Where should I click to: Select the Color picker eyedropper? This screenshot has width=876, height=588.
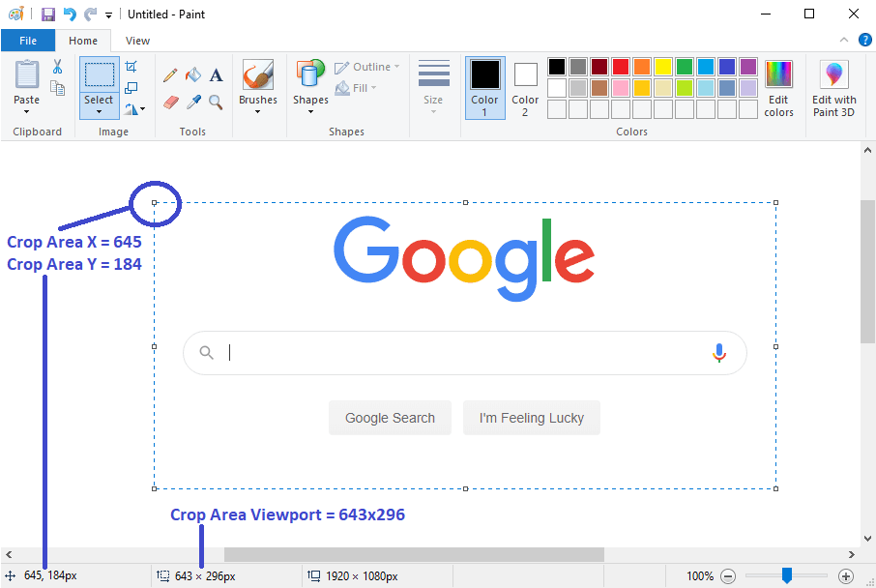(193, 103)
